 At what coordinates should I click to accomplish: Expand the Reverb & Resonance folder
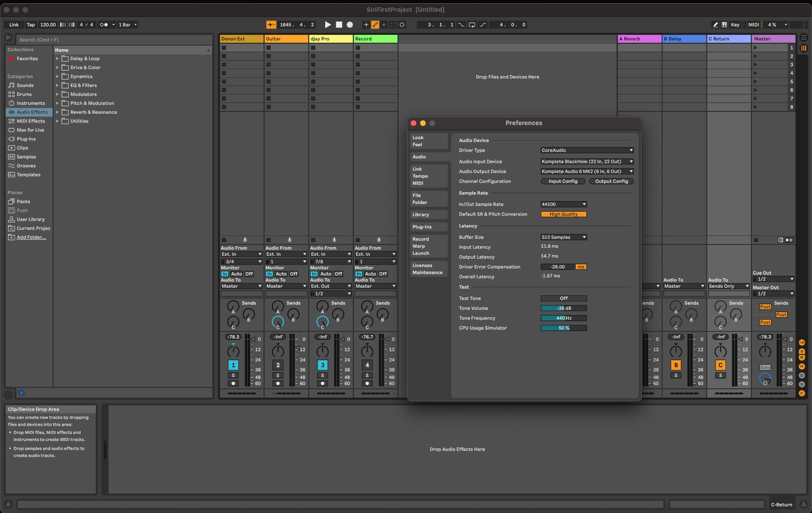(57, 112)
